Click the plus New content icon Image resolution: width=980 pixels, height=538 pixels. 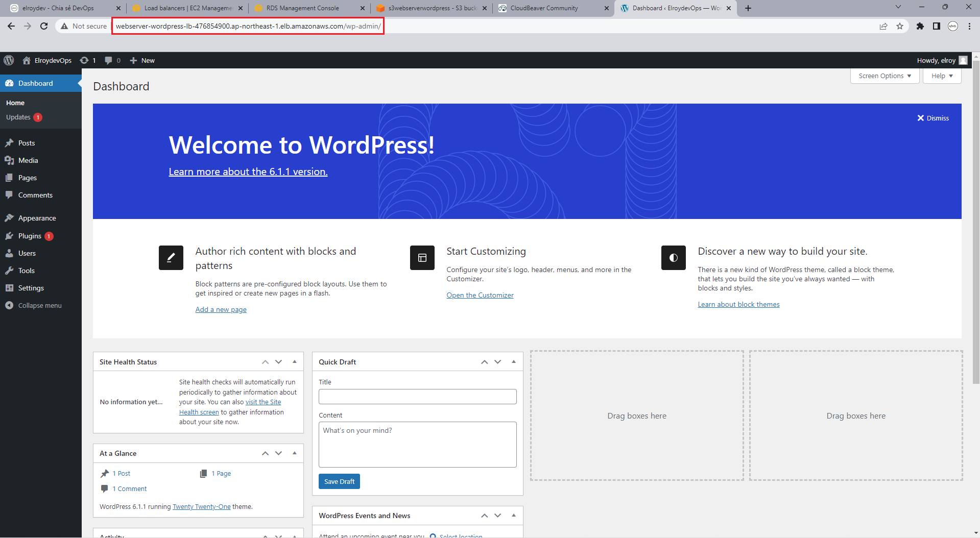coord(133,60)
